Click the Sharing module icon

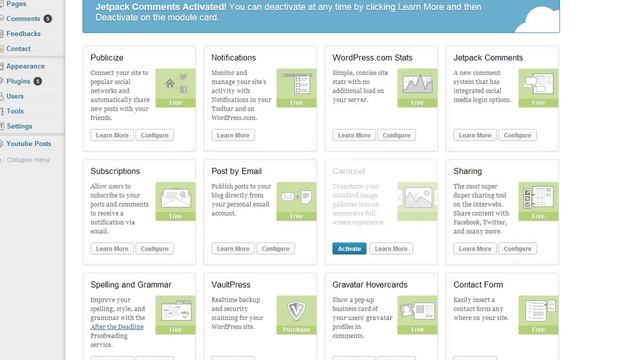538,201
